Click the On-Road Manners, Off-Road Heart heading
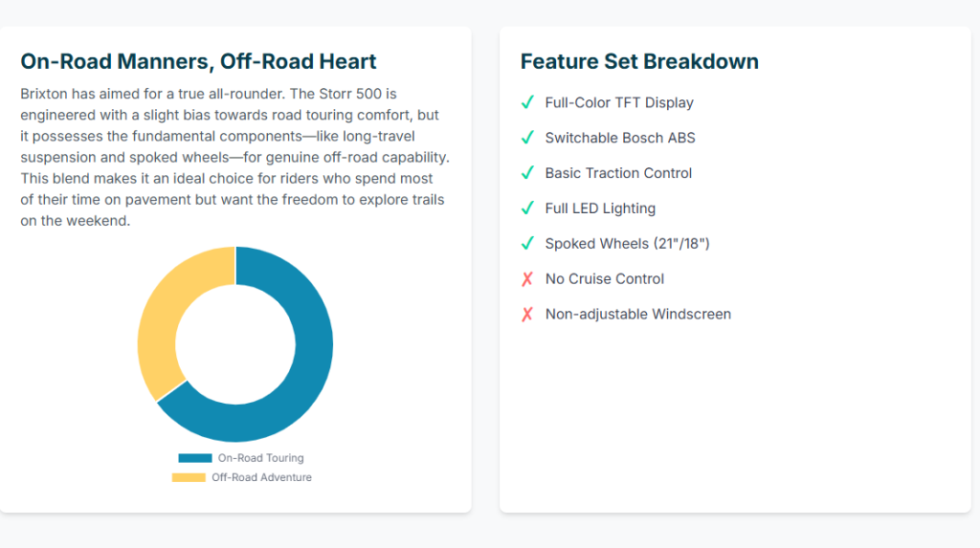980x548 pixels. point(198,61)
